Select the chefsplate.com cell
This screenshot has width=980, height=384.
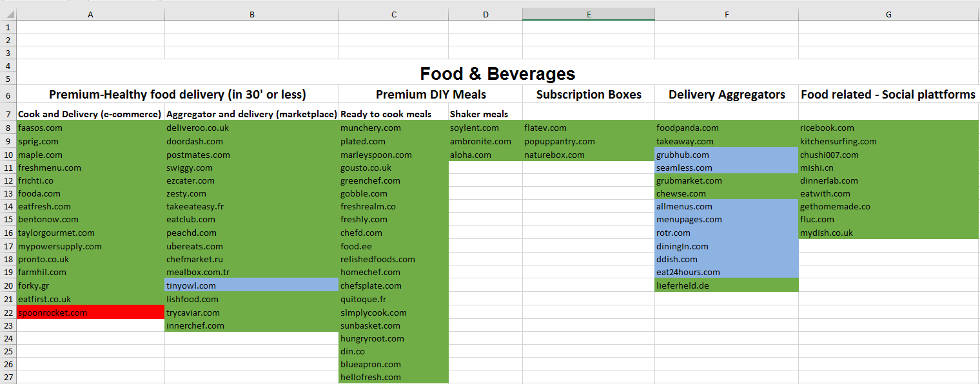tap(393, 285)
